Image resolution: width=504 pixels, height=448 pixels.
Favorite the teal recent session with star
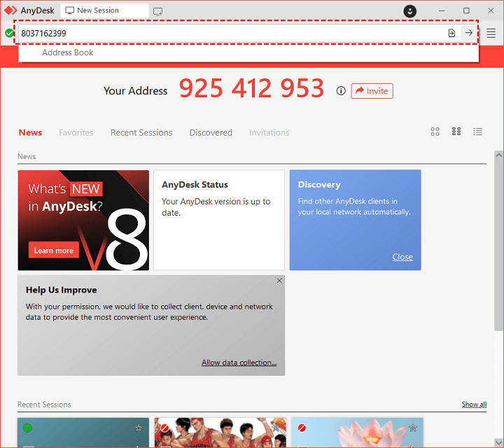[x=139, y=428]
